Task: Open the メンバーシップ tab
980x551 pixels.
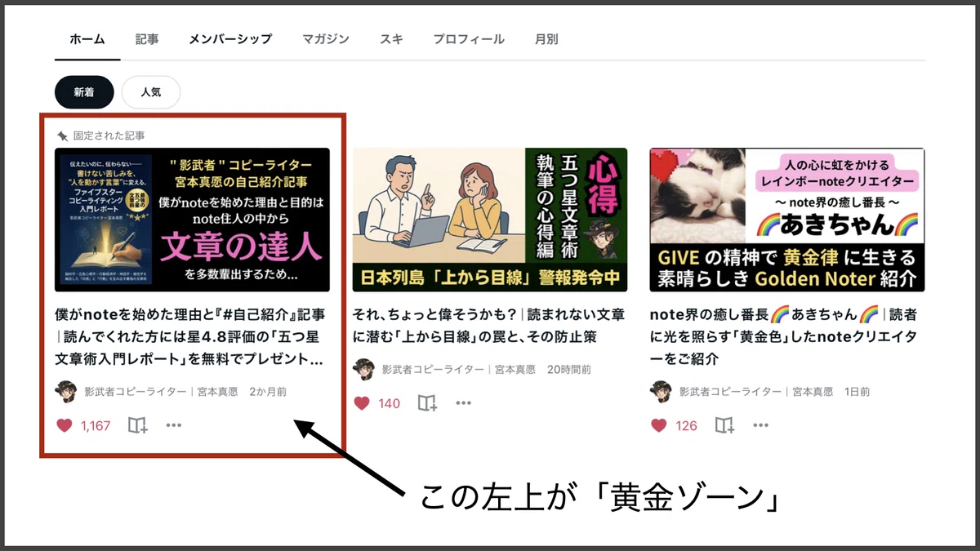Action: [x=230, y=39]
